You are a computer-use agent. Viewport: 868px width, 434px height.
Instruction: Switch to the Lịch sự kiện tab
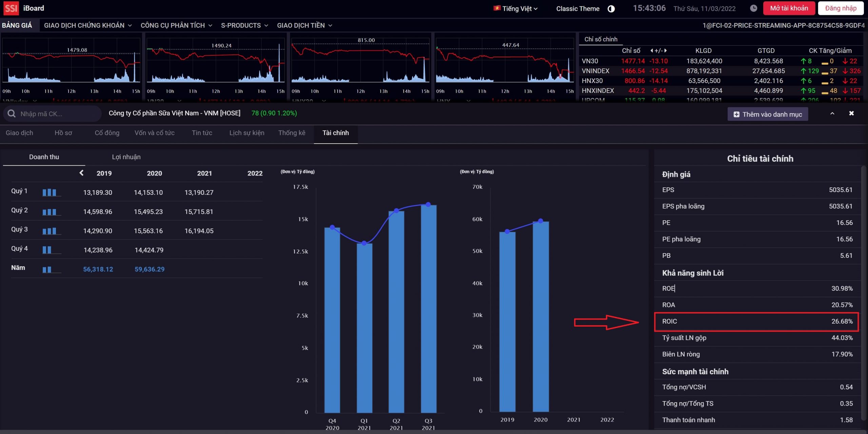point(247,133)
